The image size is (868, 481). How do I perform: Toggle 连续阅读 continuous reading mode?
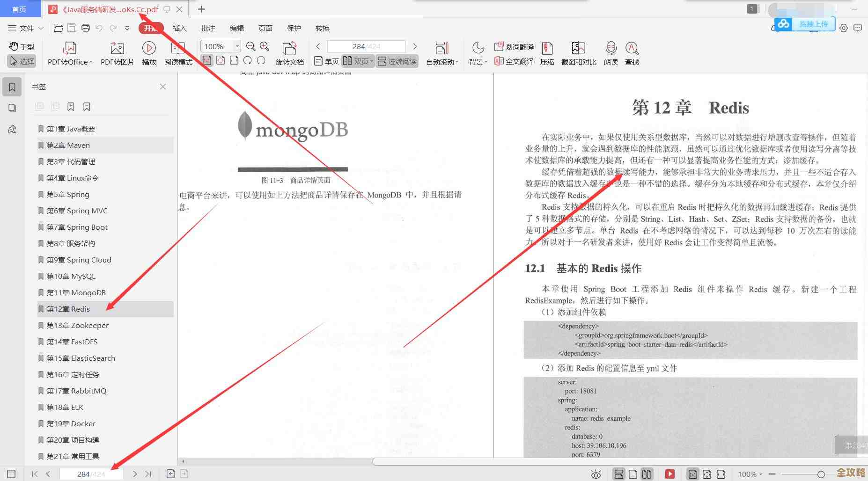[397, 61]
